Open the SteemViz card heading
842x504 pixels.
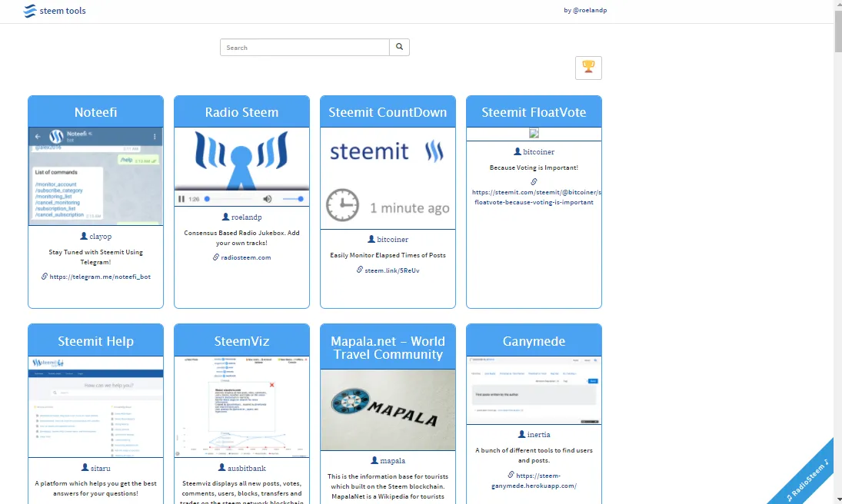coord(241,341)
